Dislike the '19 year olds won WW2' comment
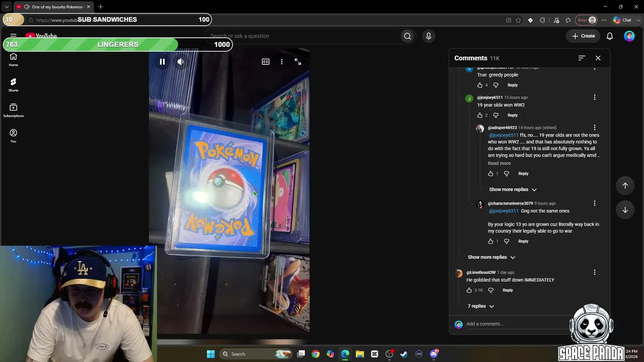The height and width of the screenshot is (362, 644). tap(496, 116)
